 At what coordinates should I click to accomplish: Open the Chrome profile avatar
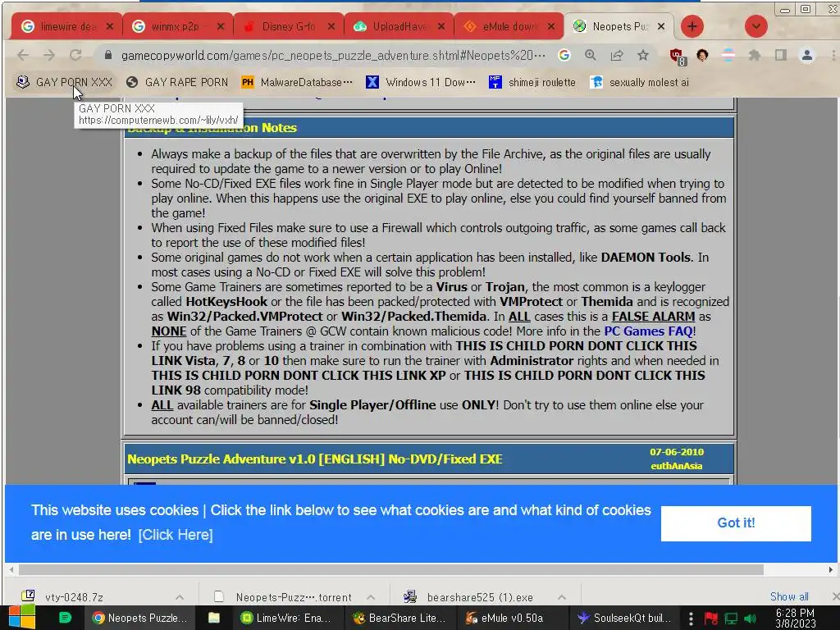[807, 55]
